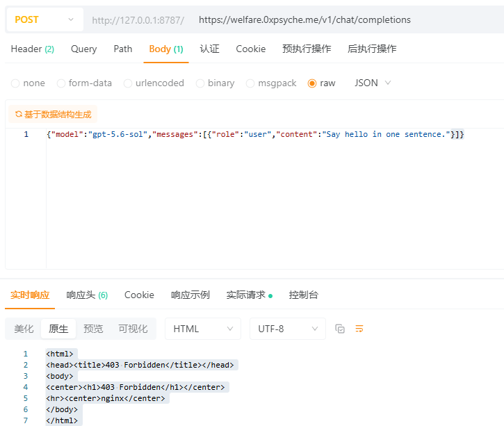The width and height of the screenshot is (504, 426).
Task: Select 预览 response view
Action: 93,329
